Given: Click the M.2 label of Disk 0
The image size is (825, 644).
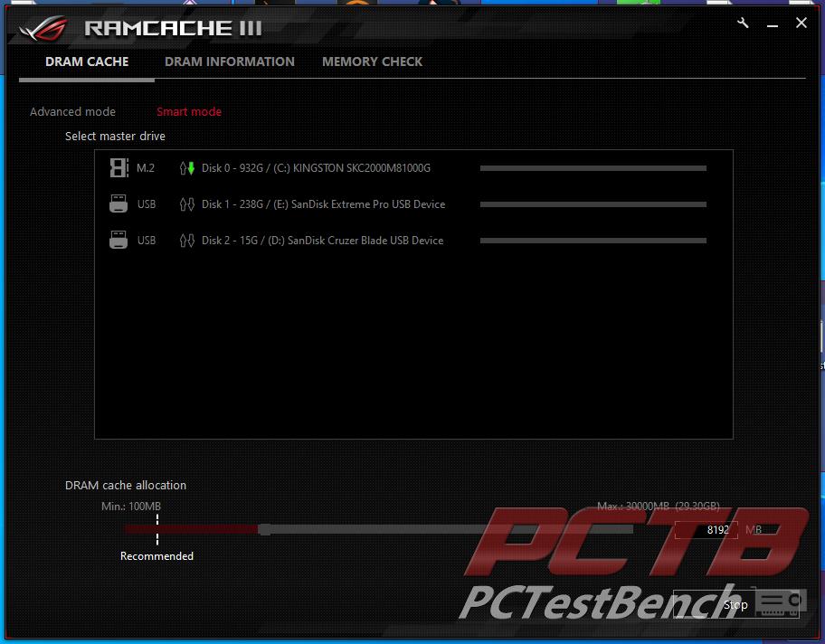Looking at the screenshot, I should pyautogui.click(x=146, y=168).
